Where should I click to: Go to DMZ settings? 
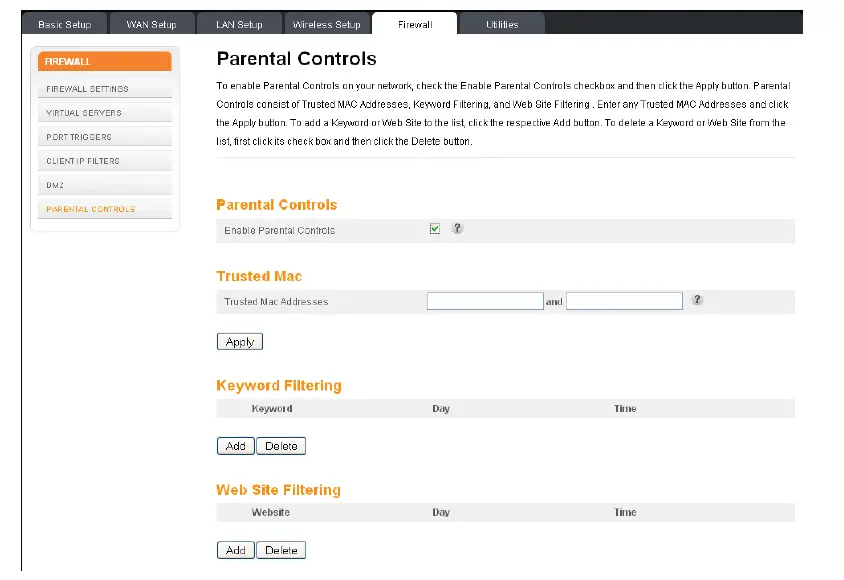coord(105,185)
